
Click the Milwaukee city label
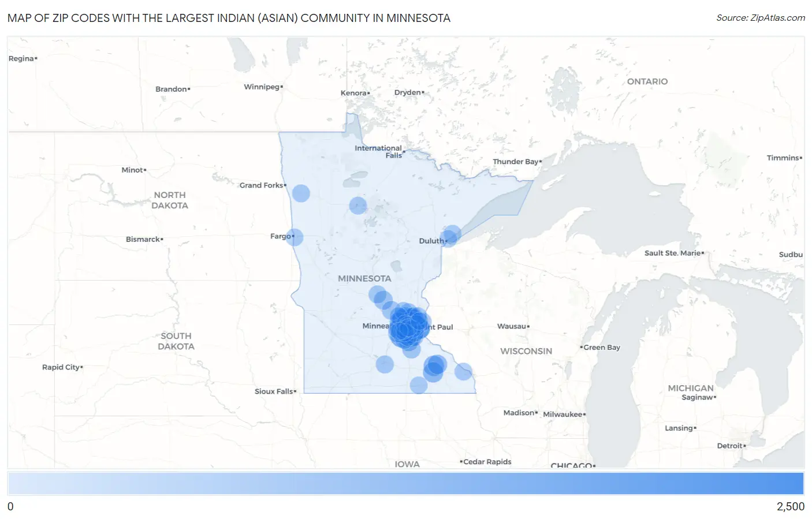563,415
